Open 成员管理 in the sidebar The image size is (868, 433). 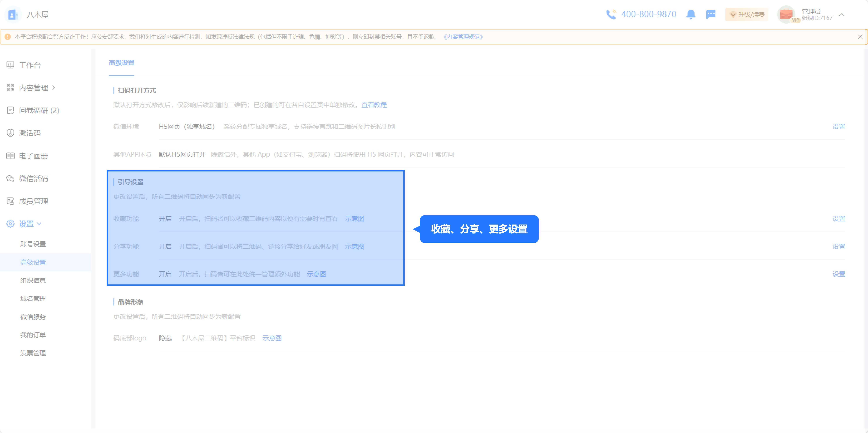(33, 201)
